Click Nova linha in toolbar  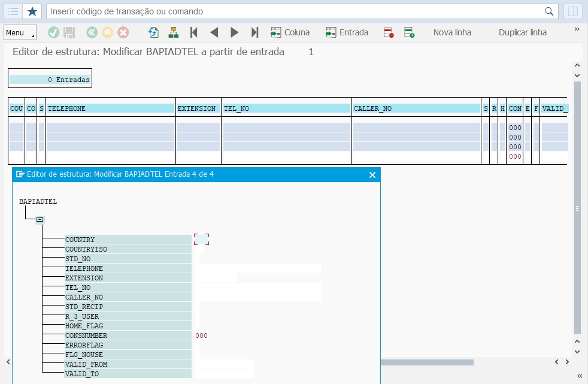pyautogui.click(x=452, y=32)
